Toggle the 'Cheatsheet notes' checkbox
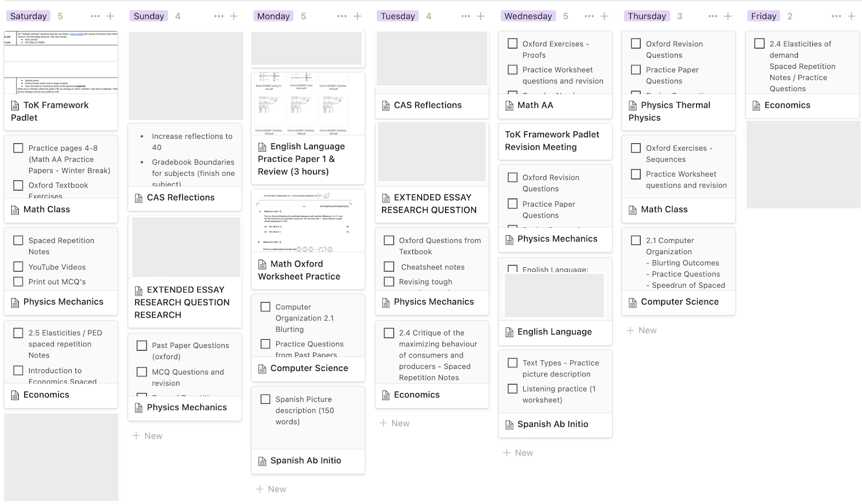The image size is (862, 504). pyautogui.click(x=389, y=267)
